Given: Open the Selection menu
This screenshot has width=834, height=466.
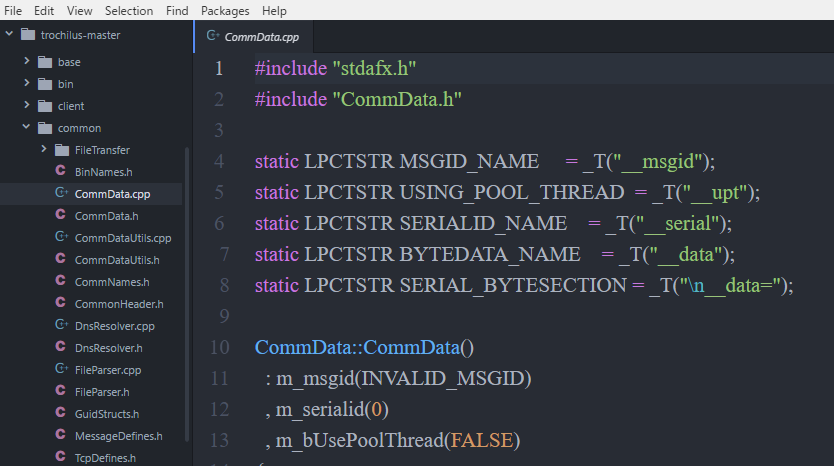Looking at the screenshot, I should point(129,11).
